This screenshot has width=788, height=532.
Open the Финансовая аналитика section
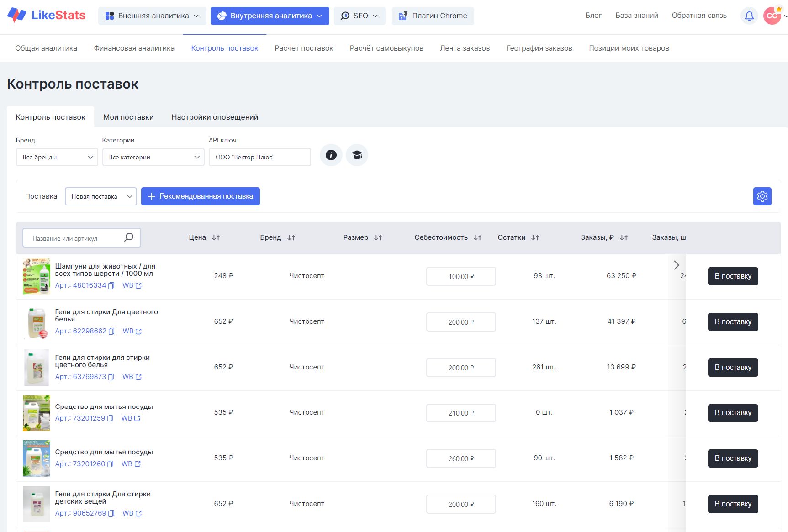click(134, 48)
